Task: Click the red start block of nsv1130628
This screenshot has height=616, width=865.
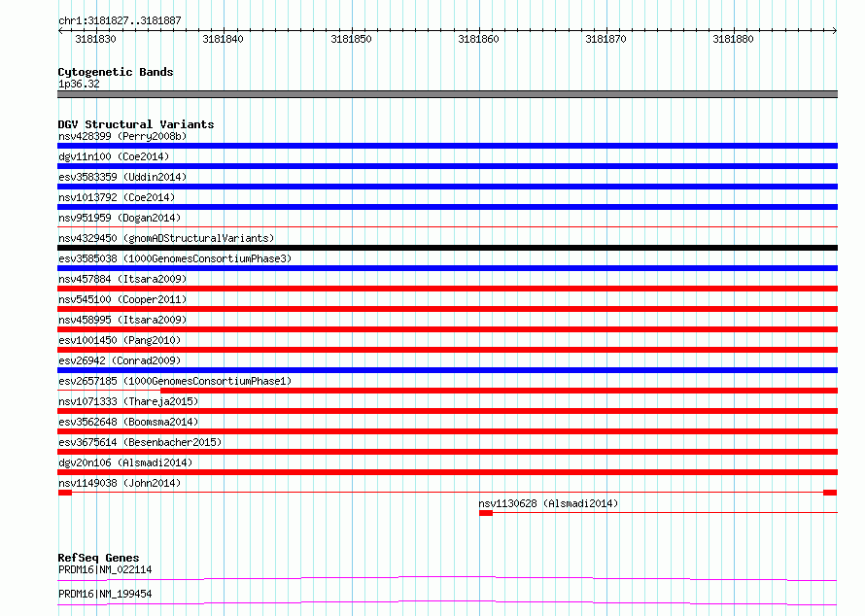Action: click(486, 513)
